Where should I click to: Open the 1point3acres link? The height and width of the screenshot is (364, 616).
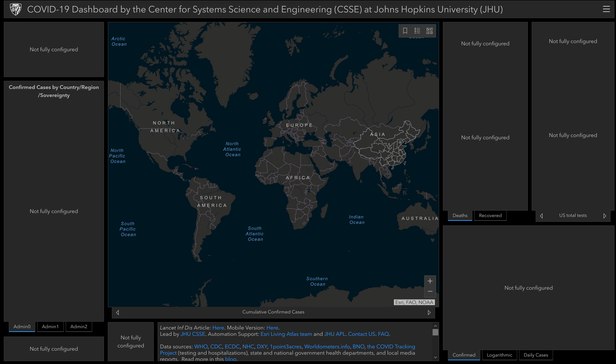286,347
